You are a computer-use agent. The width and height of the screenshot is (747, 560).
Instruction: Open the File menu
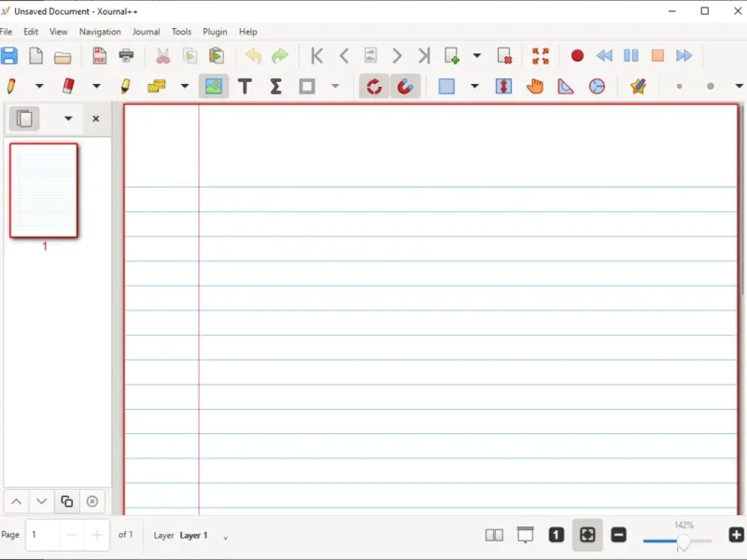pos(7,32)
